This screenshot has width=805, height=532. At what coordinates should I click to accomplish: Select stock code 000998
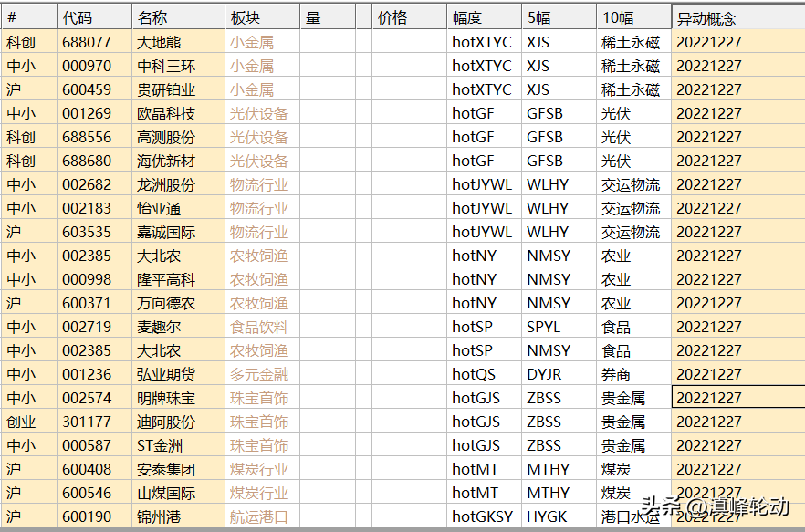point(95,279)
